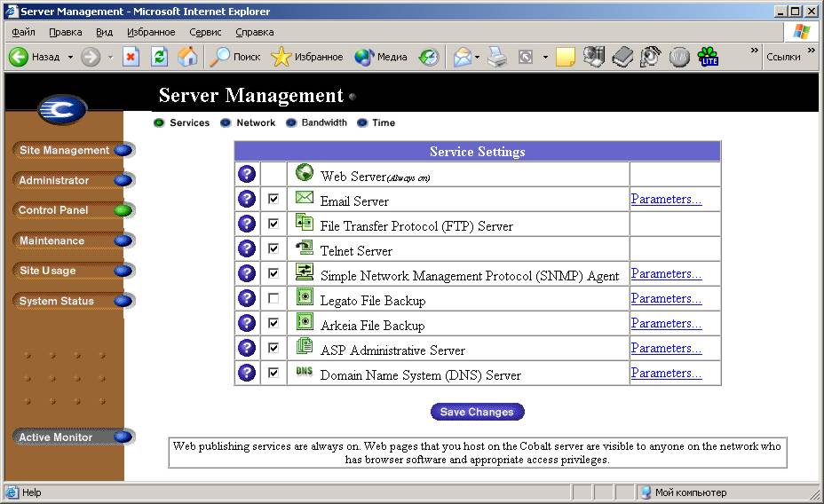Expand the toolbar overflow chevron
The width and height of the screenshot is (824, 504).
tap(755, 51)
